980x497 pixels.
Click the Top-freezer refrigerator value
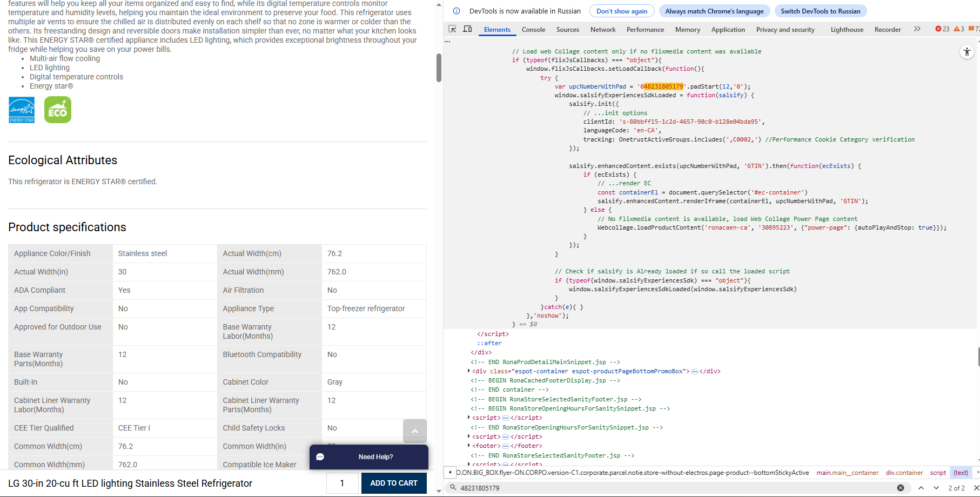366,308
